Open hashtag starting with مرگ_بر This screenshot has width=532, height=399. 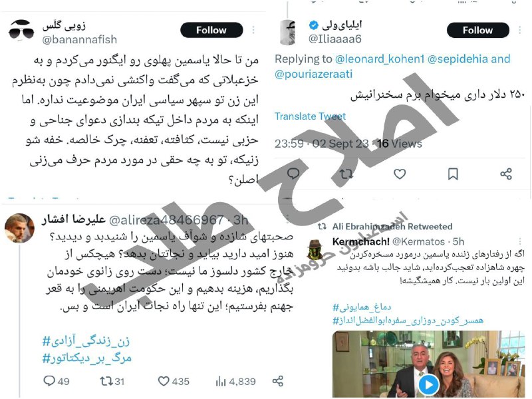coord(87,358)
